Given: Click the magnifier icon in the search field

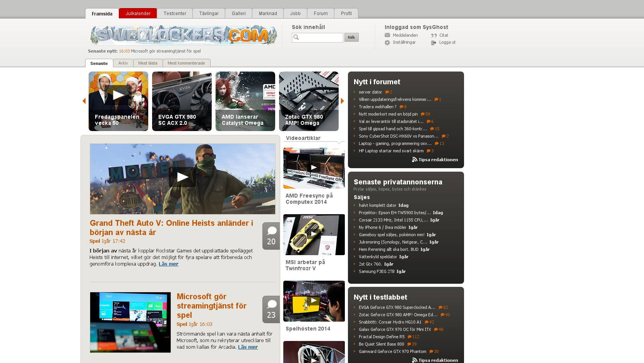Looking at the screenshot, I should tap(296, 37).
